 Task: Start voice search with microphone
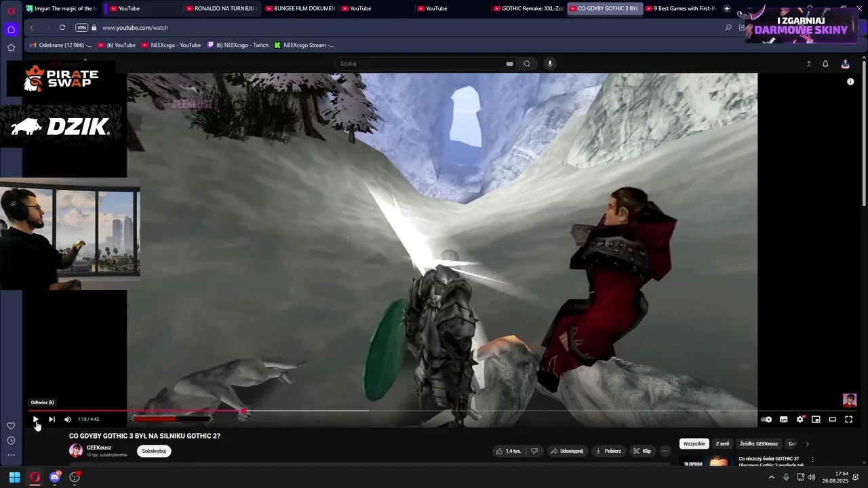tap(550, 64)
